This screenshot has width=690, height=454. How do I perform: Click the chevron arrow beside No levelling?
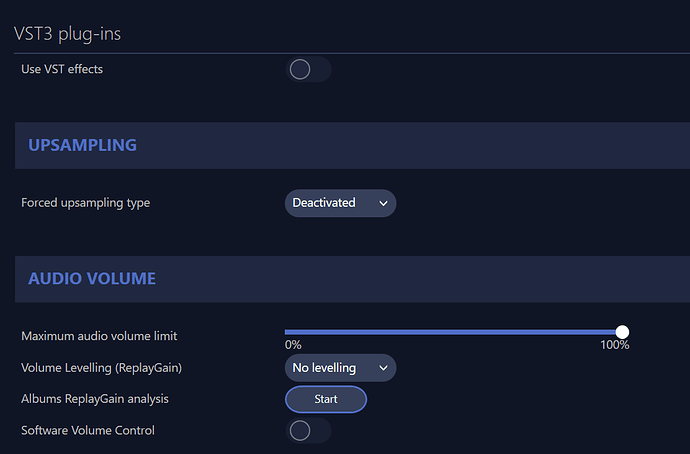point(382,368)
